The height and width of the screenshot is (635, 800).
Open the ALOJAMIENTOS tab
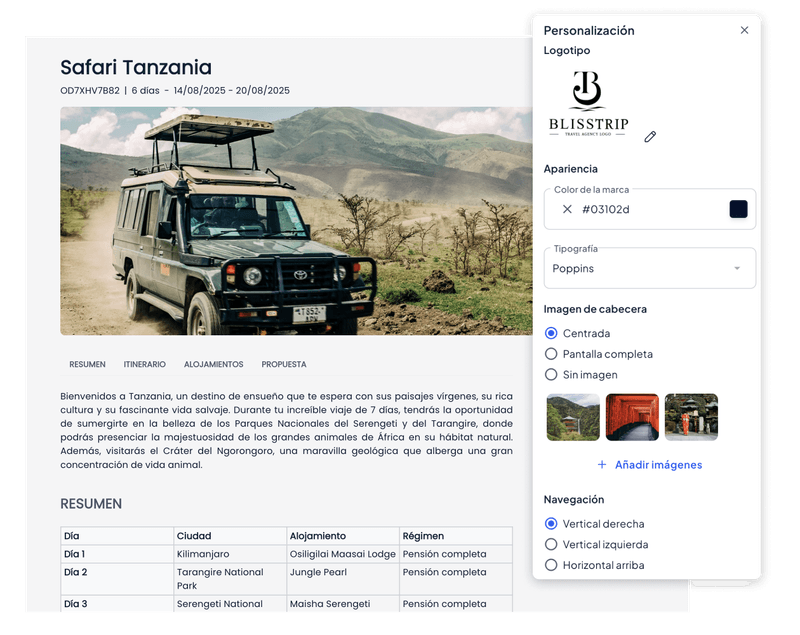pos(214,364)
